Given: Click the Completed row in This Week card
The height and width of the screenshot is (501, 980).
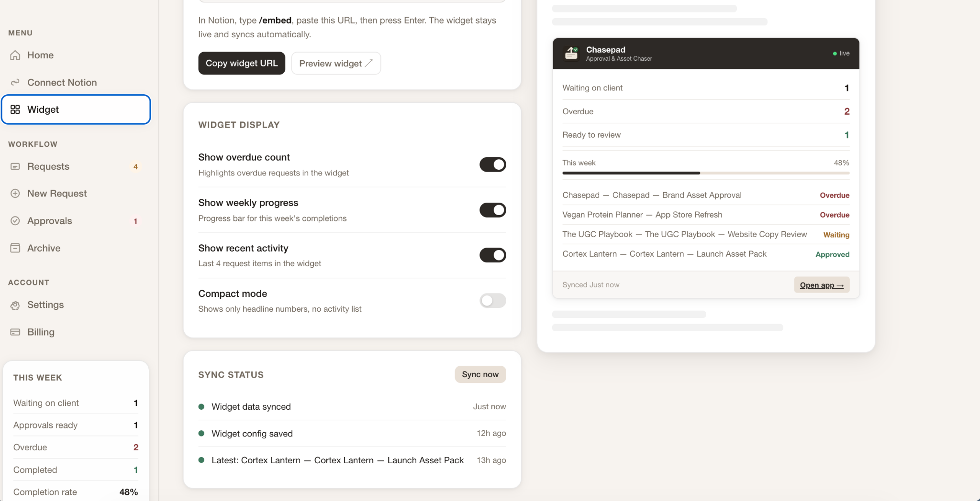Looking at the screenshot, I should tap(76, 470).
